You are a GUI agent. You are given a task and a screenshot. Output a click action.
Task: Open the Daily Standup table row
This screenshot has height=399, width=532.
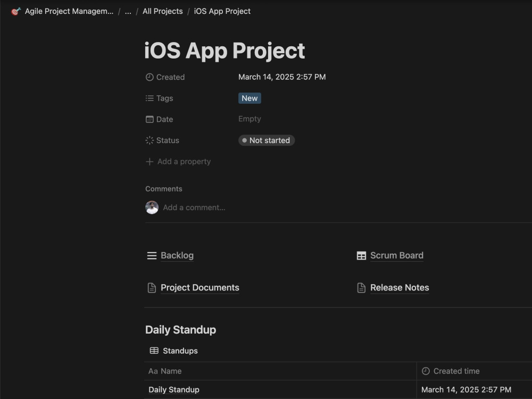174,389
